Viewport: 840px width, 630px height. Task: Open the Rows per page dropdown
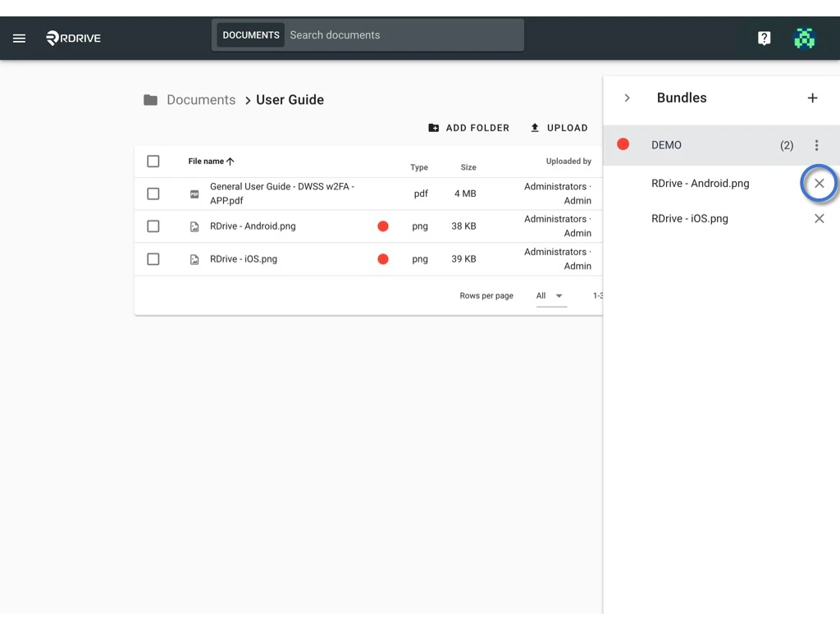coord(549,295)
